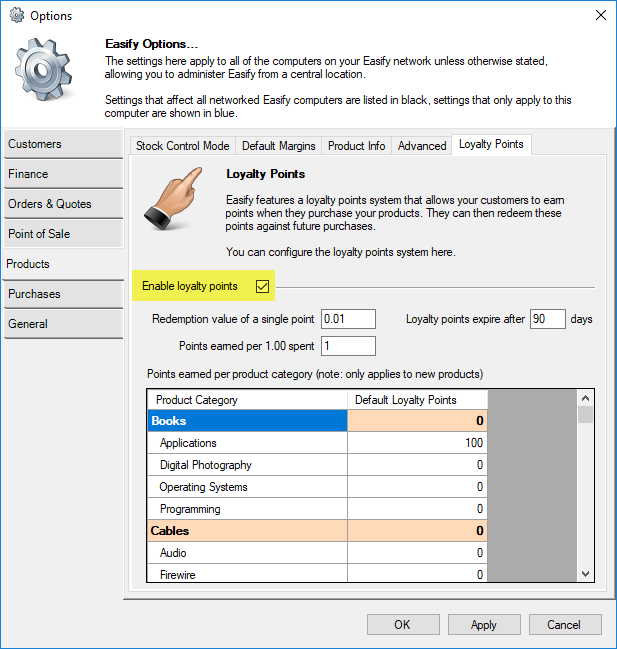Select the Books category row

pyautogui.click(x=247, y=421)
